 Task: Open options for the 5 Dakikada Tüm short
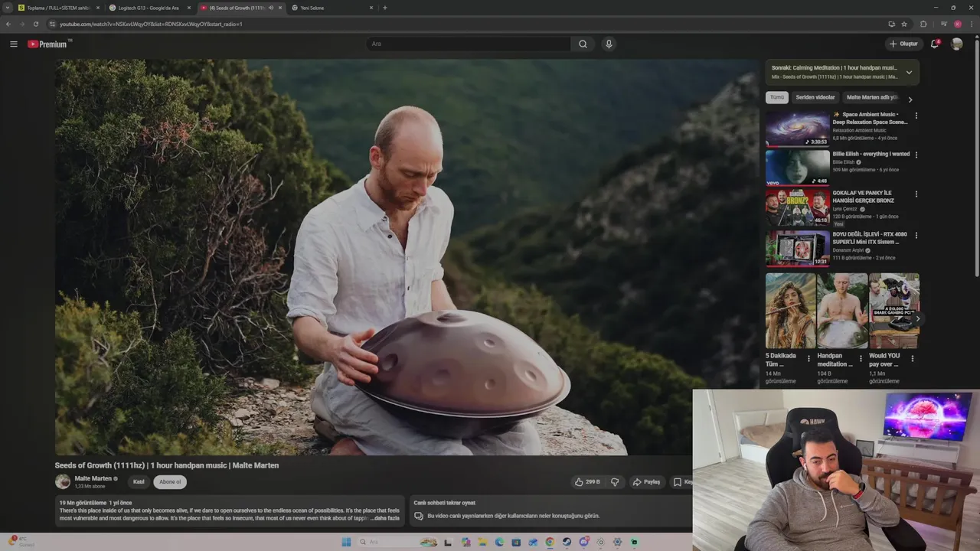pyautogui.click(x=808, y=358)
